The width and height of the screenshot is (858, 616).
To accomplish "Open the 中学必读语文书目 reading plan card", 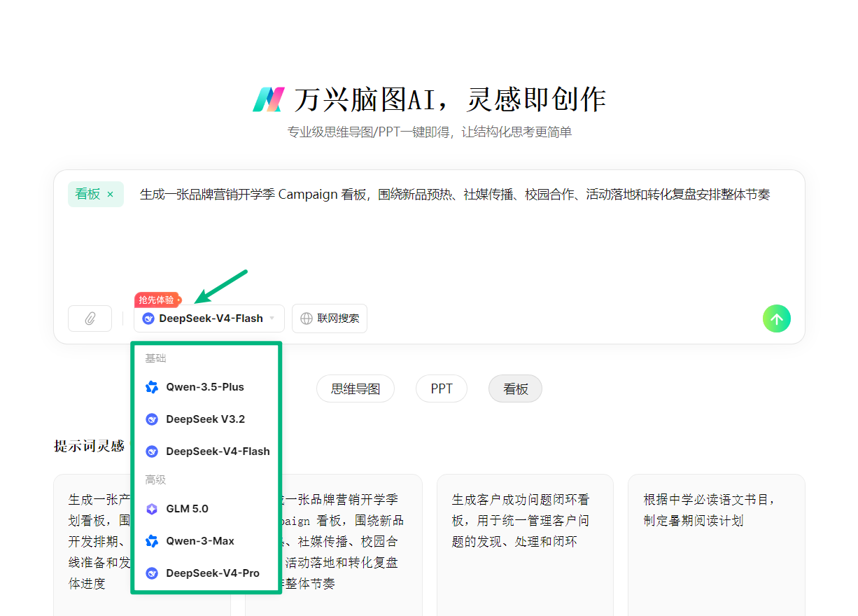I will coord(717,545).
